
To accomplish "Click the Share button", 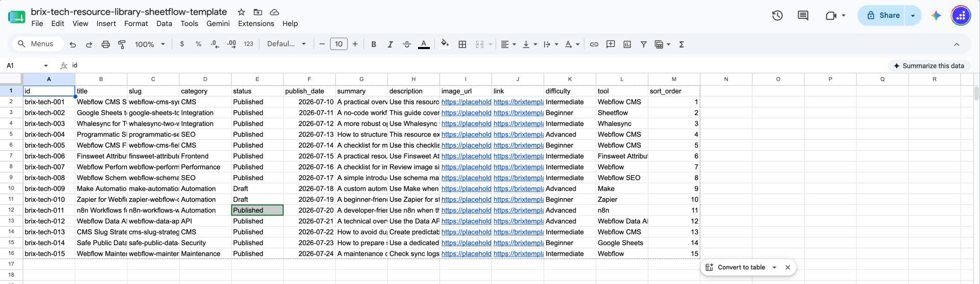I will [883, 15].
